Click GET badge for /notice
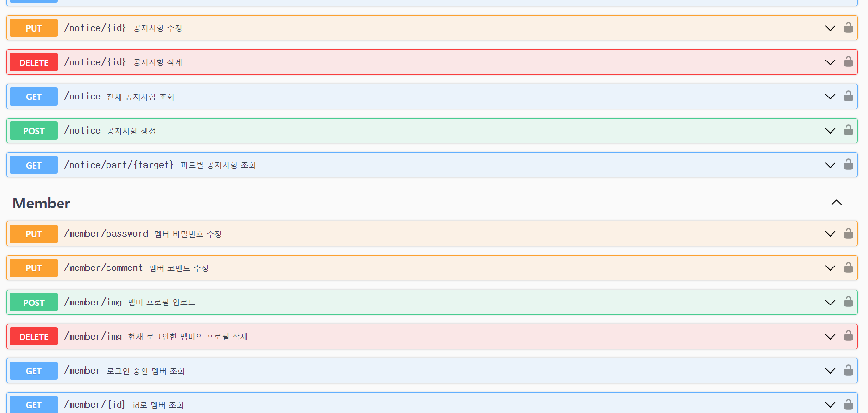Screen dimensions: 868x413 click(x=34, y=97)
